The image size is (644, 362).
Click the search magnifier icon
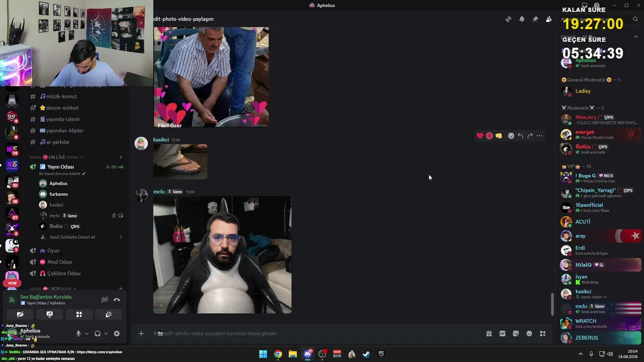click(635, 19)
